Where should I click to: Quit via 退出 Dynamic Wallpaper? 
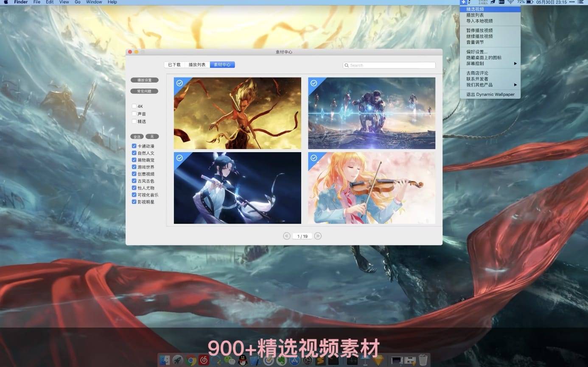[490, 95]
